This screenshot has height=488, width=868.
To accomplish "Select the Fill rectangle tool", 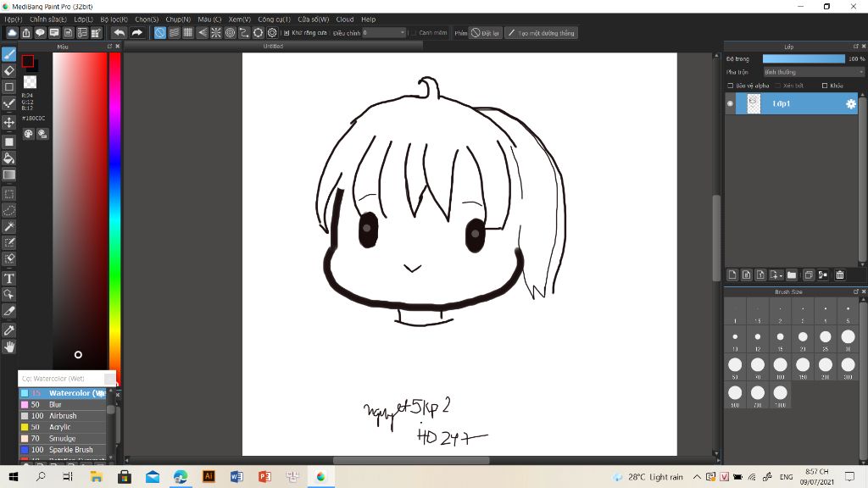I will pos(8,141).
